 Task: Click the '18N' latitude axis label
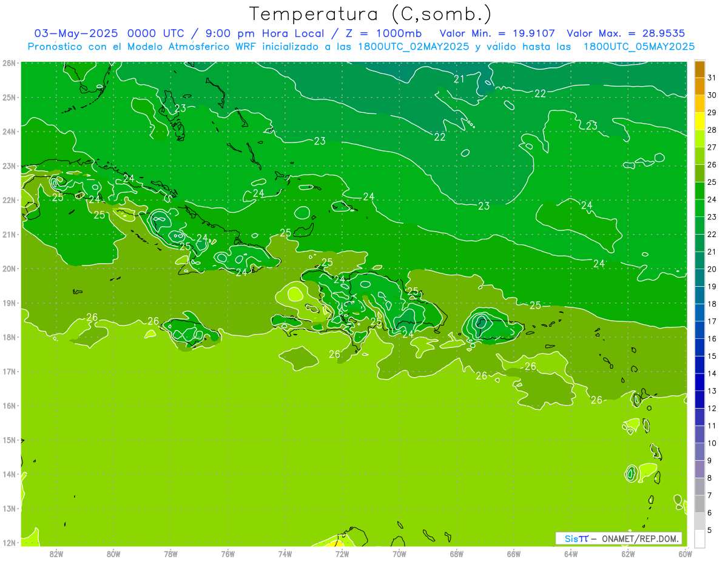click(9, 337)
